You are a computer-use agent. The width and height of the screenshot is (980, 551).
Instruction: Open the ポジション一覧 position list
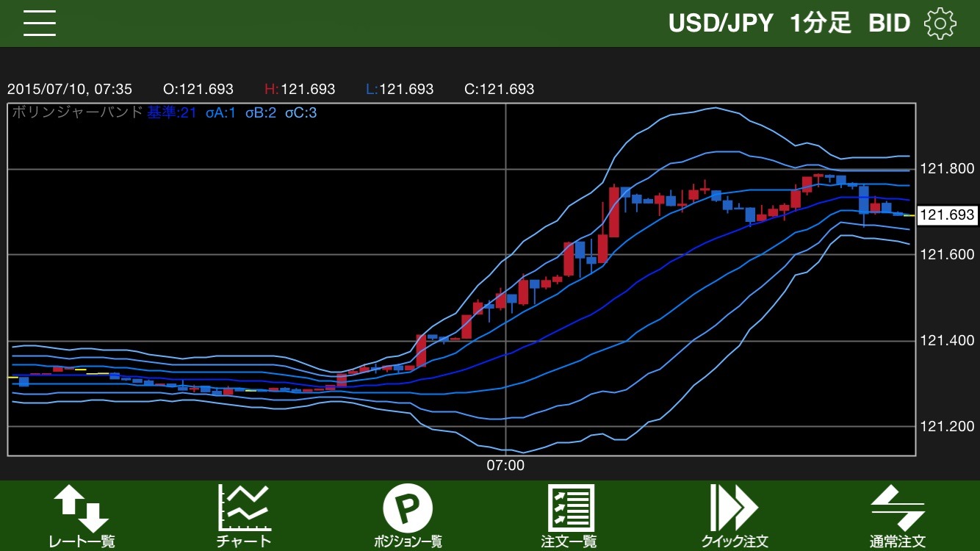pyautogui.click(x=408, y=516)
